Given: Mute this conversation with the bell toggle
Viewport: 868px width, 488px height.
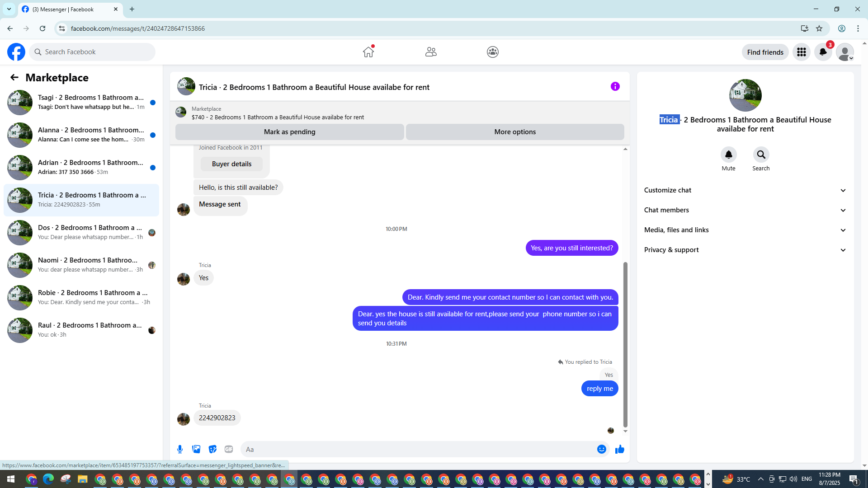Looking at the screenshot, I should tap(728, 155).
